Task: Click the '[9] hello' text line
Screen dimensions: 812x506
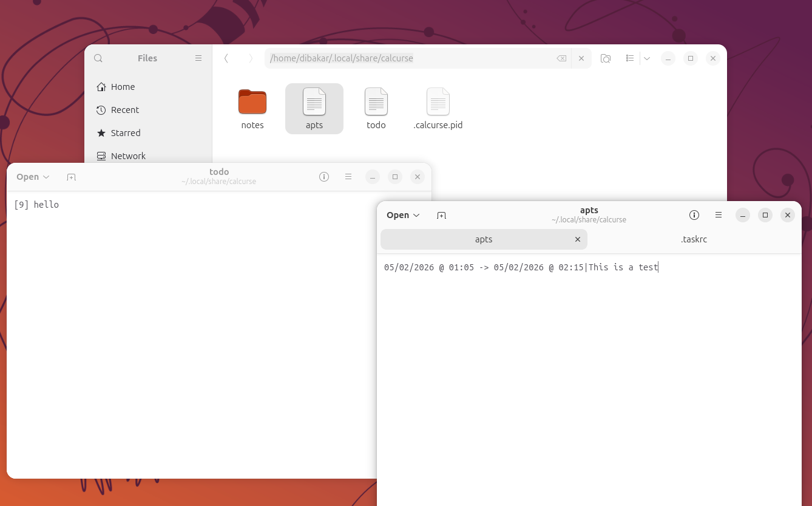Action: (x=36, y=205)
